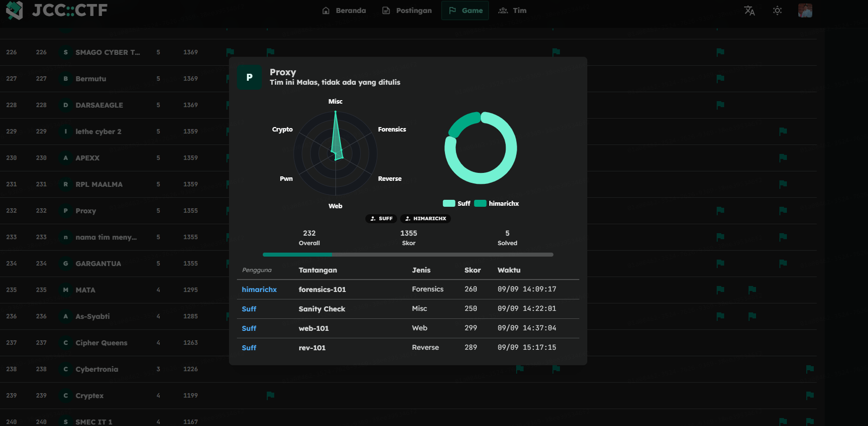This screenshot has height=426, width=868.
Task: Click the SMAGO CYBER team avatar
Action: click(x=65, y=52)
